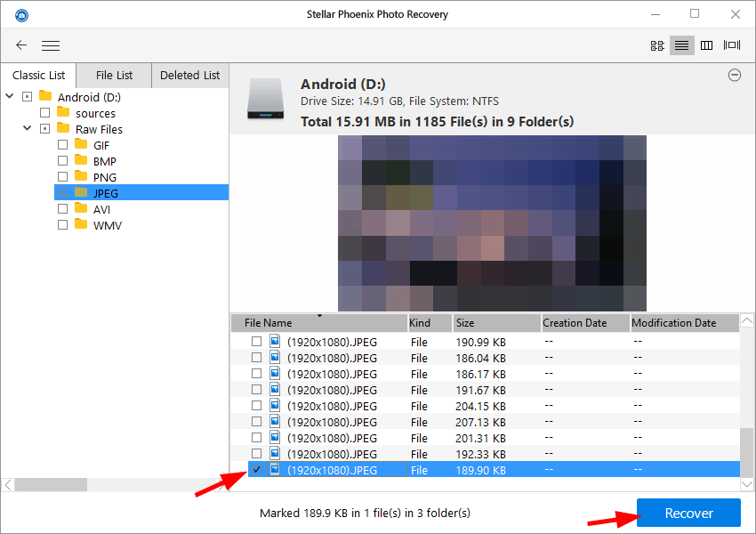Viewport: 756px width, 534px height.
Task: Check the GIF folder checkbox
Action: (62, 145)
